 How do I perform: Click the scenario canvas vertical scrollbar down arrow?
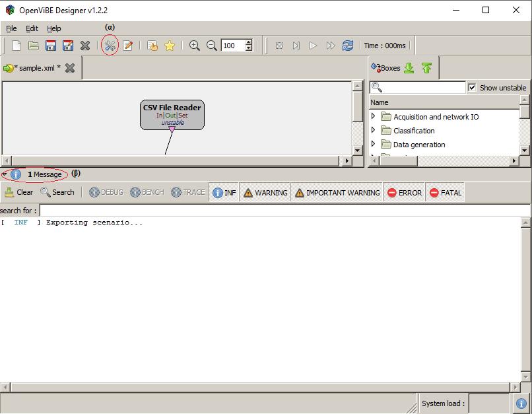[x=357, y=150]
